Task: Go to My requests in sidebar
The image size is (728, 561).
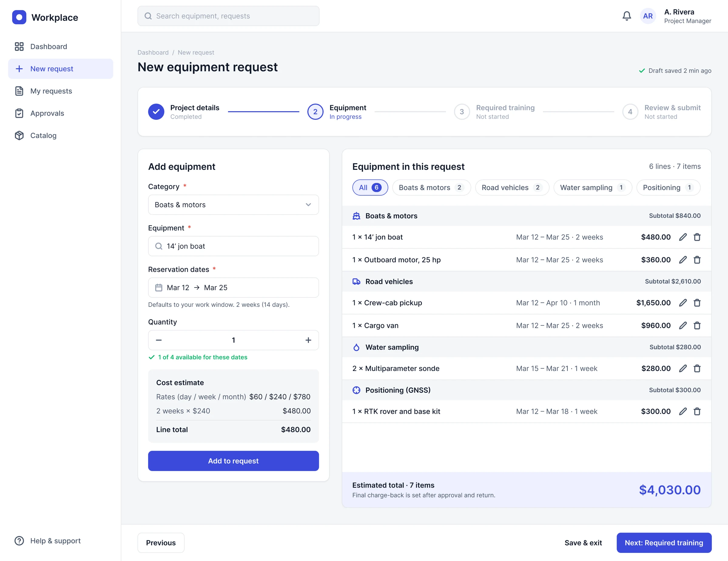Action: click(61, 91)
